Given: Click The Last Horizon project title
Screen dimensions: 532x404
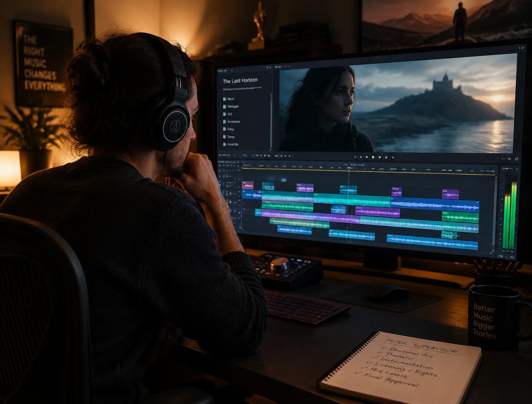Looking at the screenshot, I should pos(240,81).
